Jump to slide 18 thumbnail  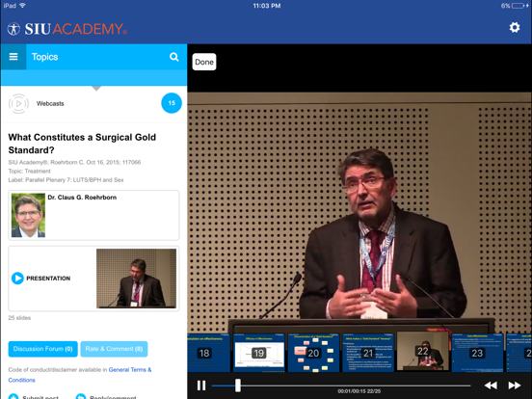coord(209,353)
